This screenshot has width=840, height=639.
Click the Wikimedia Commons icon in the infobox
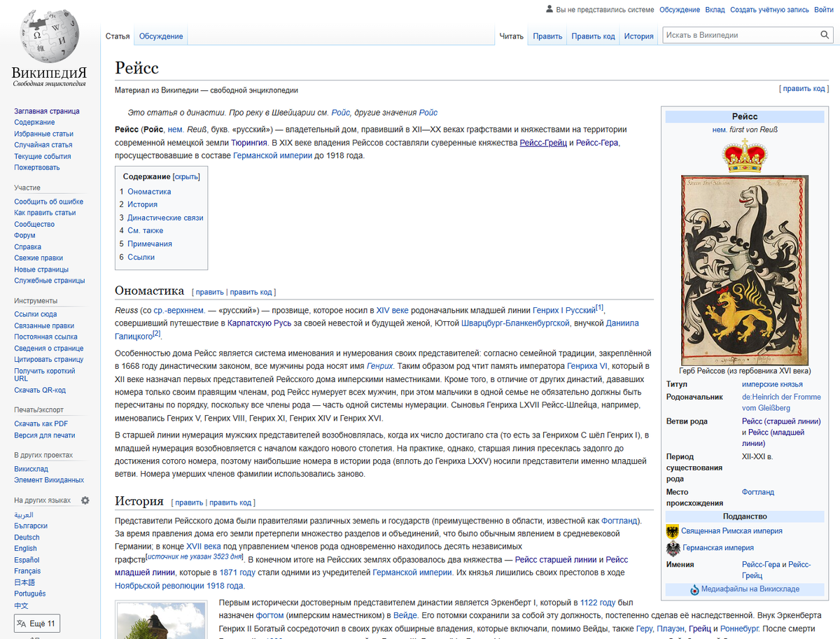[694, 589]
